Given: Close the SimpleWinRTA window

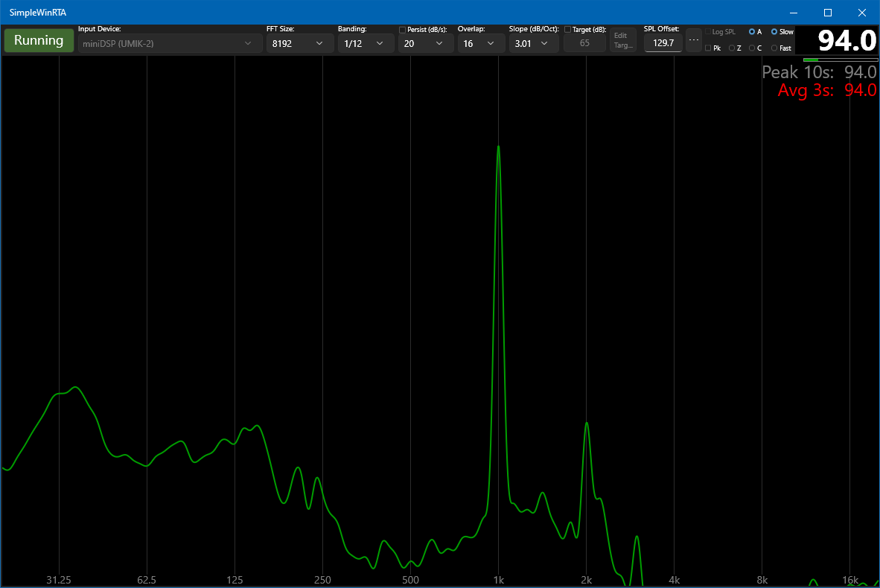Looking at the screenshot, I should click(862, 13).
